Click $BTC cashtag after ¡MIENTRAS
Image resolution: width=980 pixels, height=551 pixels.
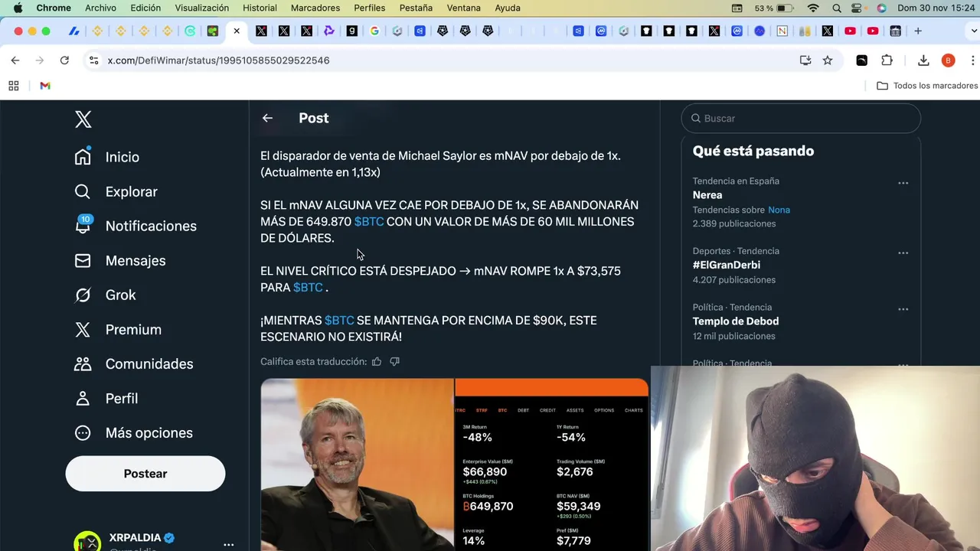tap(339, 320)
